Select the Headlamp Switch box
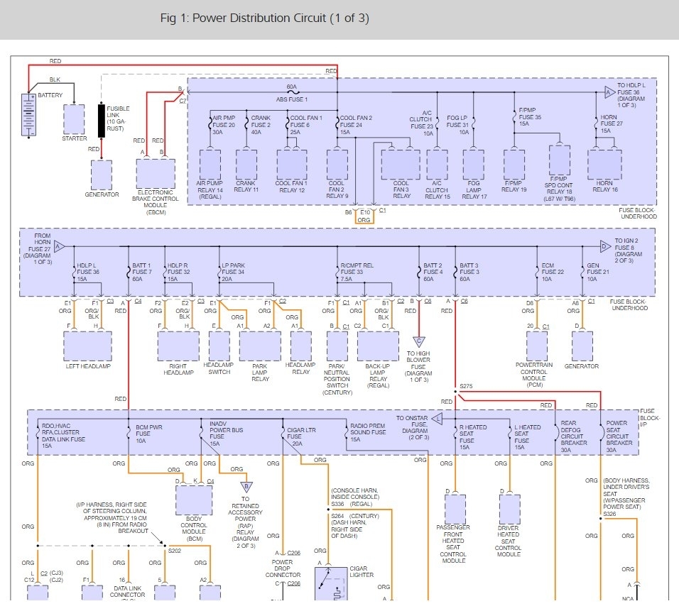Image resolution: width=679 pixels, height=616 pixels. tap(219, 346)
